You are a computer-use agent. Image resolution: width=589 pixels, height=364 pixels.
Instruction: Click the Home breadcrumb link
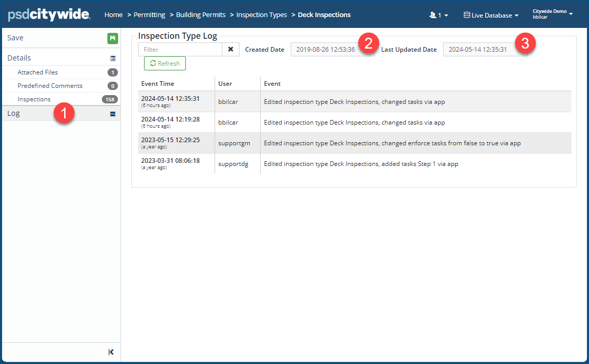[113, 14]
